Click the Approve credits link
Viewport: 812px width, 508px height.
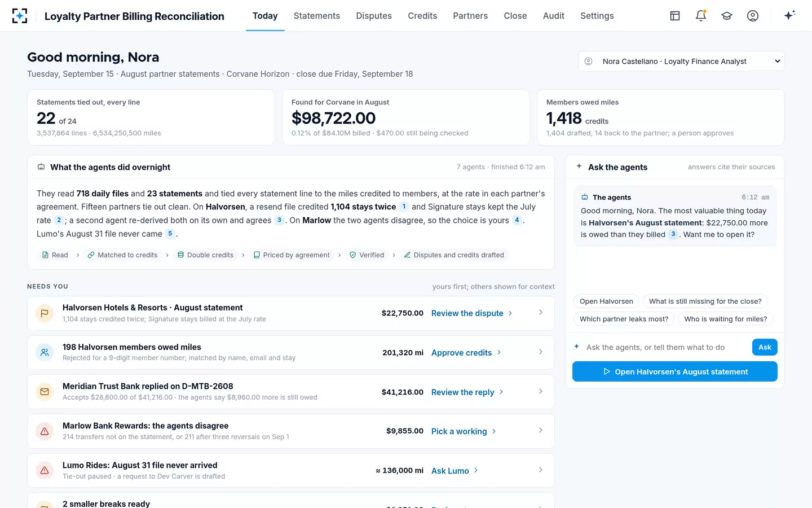tap(466, 353)
